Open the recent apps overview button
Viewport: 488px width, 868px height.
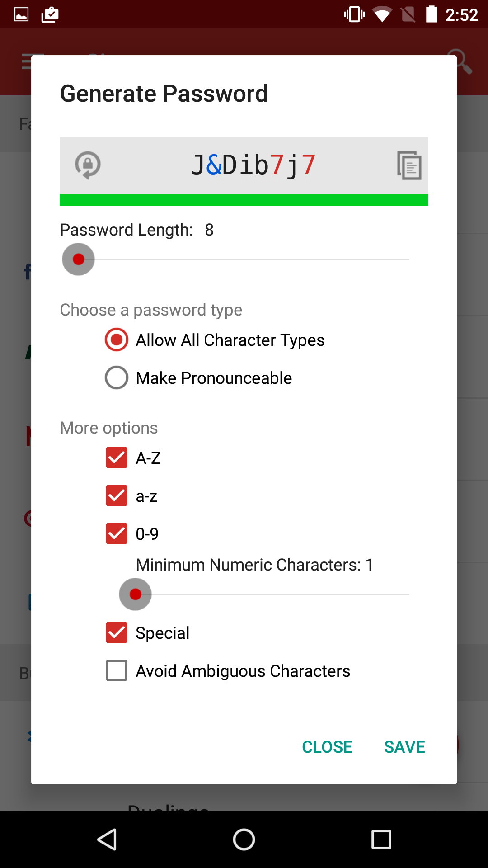click(x=381, y=840)
